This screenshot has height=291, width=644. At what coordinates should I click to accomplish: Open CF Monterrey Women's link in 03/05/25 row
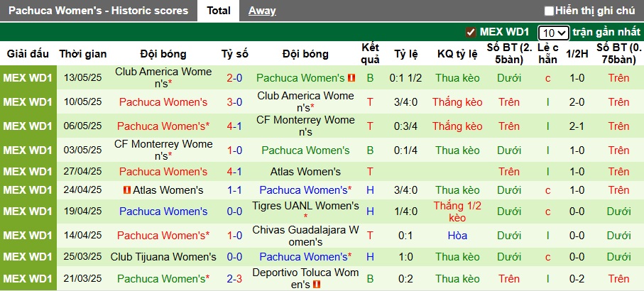(x=163, y=150)
